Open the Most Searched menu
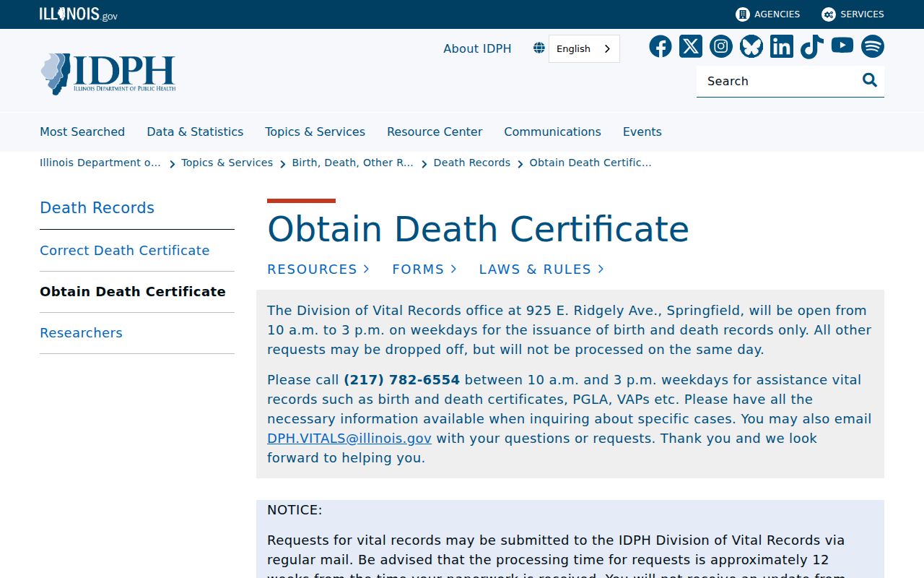The image size is (924, 578). (82, 131)
